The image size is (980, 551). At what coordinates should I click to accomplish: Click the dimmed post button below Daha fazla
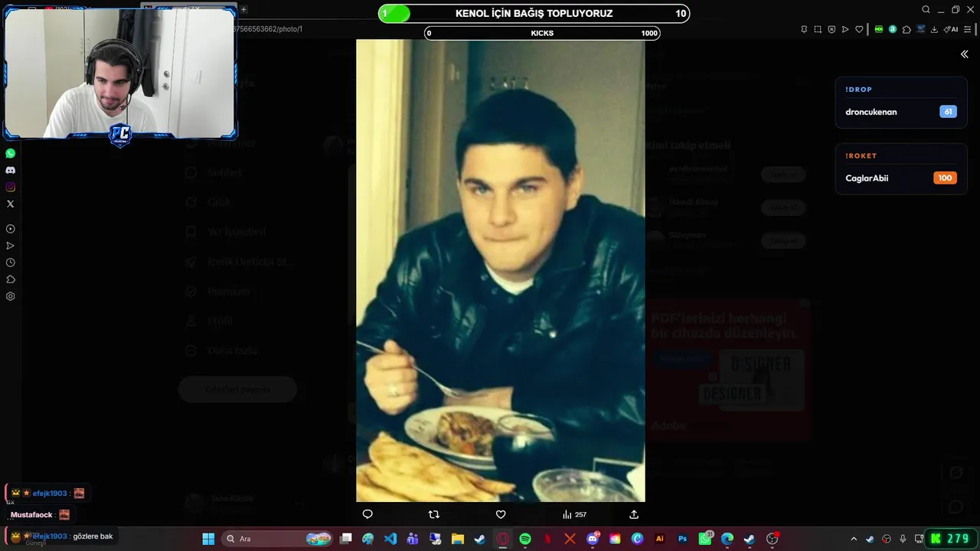pos(237,390)
